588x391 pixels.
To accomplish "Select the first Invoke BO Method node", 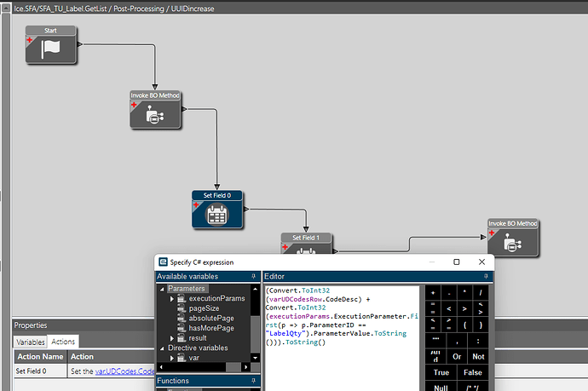I will click(155, 110).
